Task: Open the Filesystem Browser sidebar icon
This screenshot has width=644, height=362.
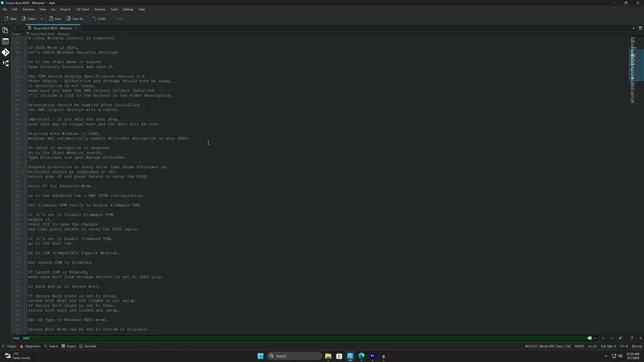Action: tap(6, 41)
